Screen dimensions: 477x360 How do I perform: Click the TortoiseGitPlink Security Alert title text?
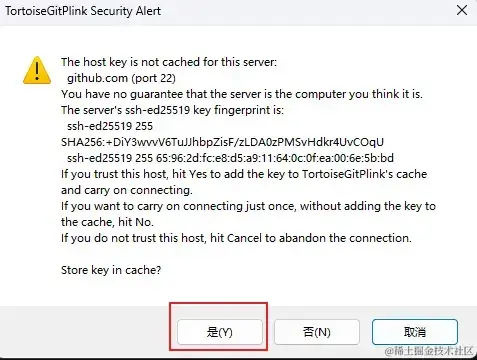(83, 11)
